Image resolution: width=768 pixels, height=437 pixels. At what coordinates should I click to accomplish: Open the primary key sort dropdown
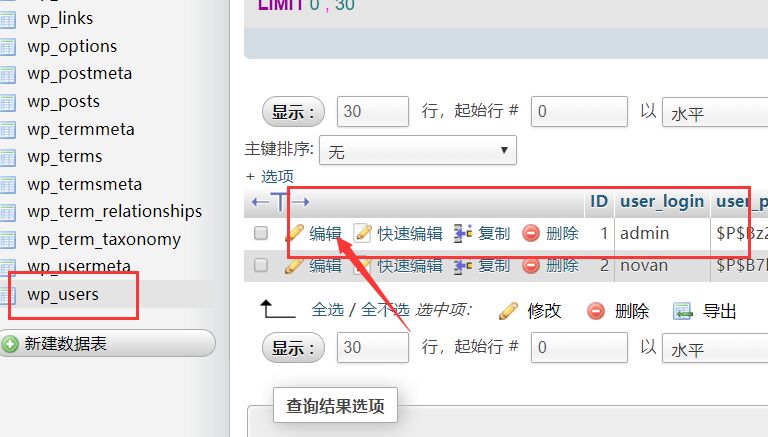[x=418, y=150]
